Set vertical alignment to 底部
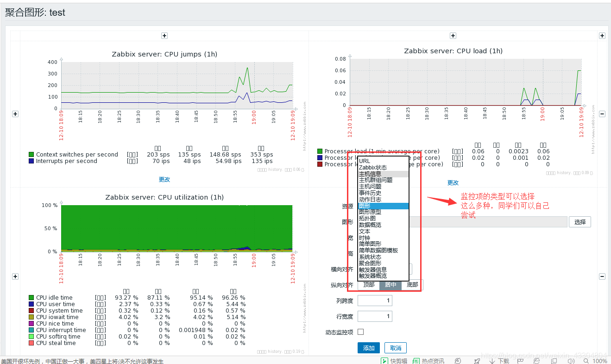The height and width of the screenshot is (364, 611). pyautogui.click(x=412, y=285)
